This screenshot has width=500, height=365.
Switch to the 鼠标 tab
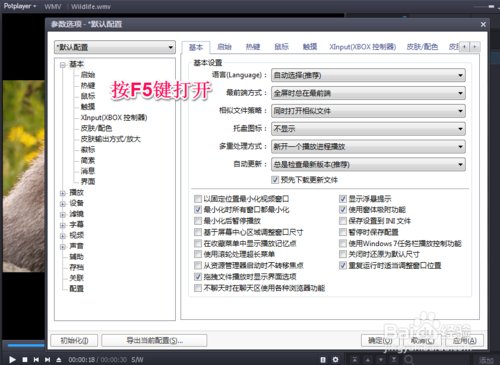(281, 47)
